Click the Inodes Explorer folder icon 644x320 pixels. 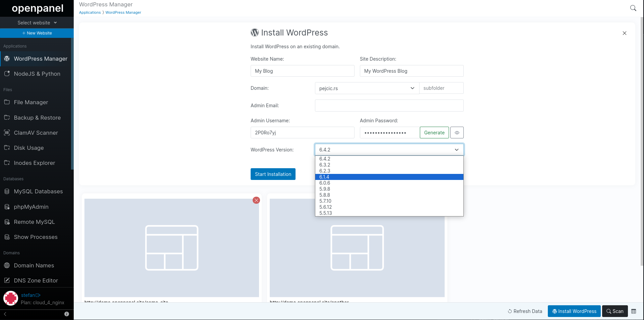click(x=7, y=163)
